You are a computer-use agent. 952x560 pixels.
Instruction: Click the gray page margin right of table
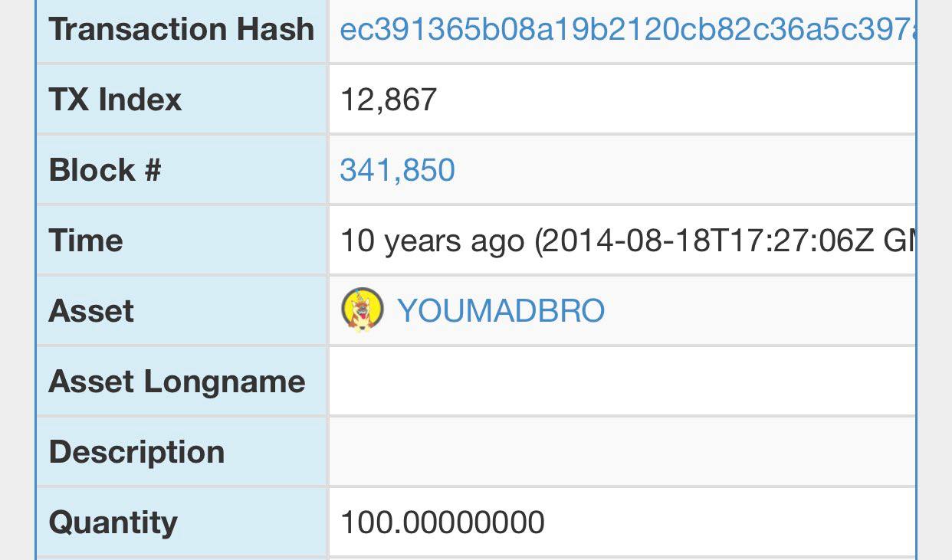click(x=934, y=280)
